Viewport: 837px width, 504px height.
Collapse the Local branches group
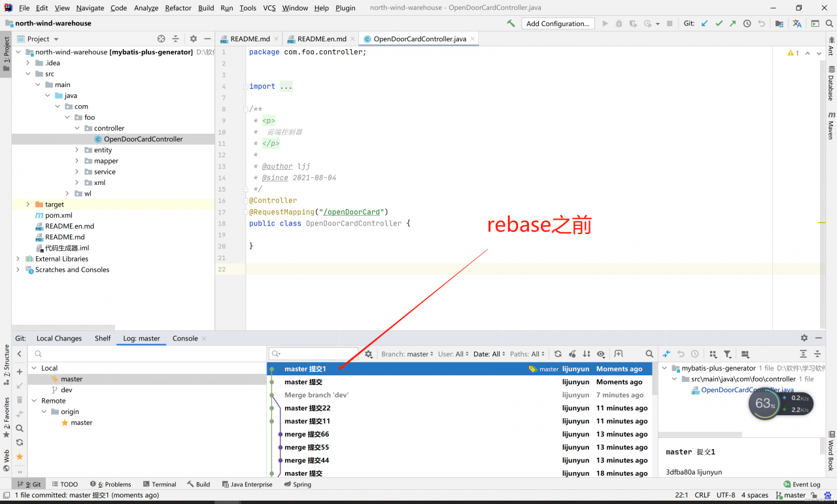tap(34, 368)
